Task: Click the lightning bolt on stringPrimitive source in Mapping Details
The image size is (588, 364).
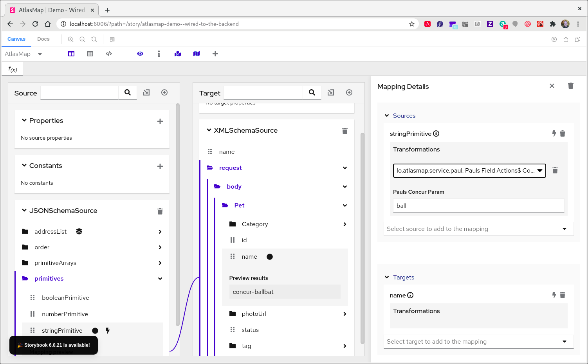Action: click(554, 133)
